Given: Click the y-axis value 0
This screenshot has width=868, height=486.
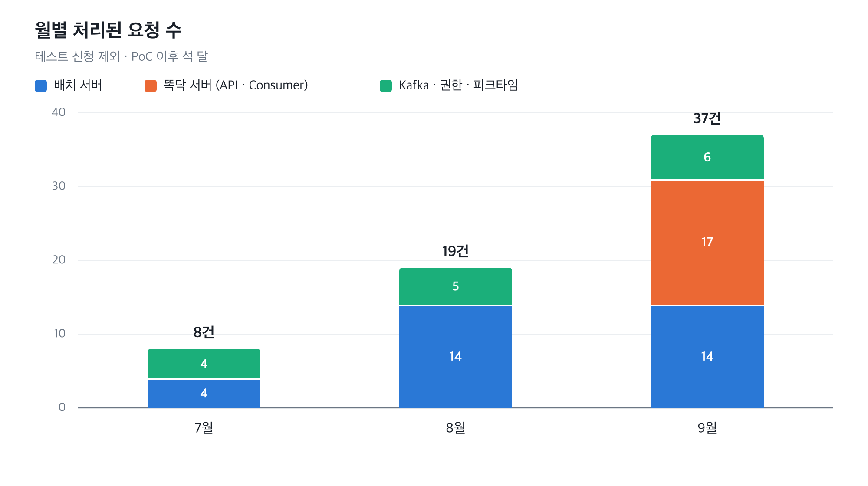Looking at the screenshot, I should 62,407.
